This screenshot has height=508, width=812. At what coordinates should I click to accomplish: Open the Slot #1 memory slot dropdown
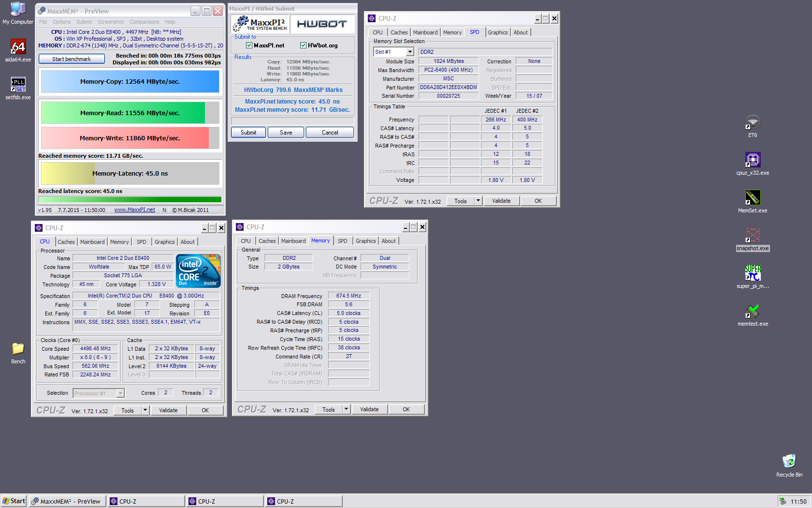pyautogui.click(x=410, y=52)
